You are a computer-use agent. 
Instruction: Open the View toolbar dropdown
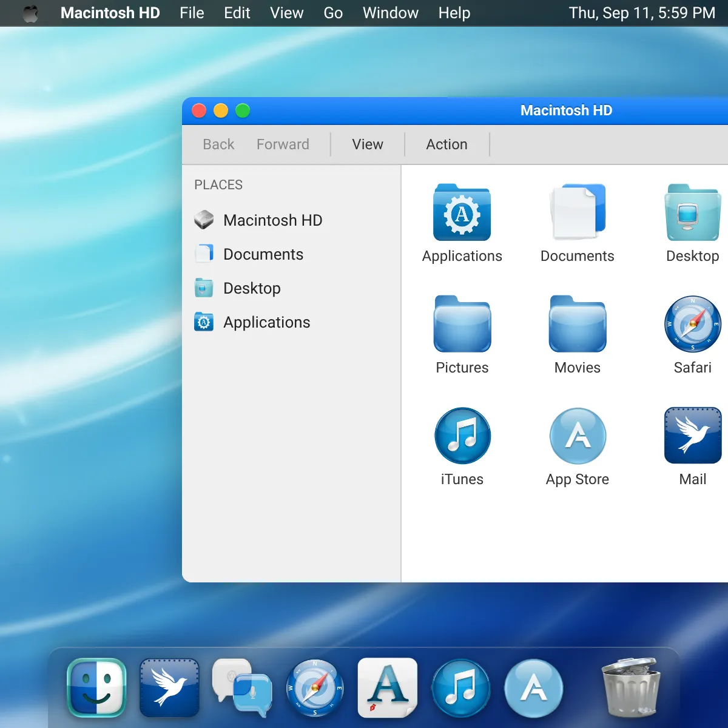[368, 144]
